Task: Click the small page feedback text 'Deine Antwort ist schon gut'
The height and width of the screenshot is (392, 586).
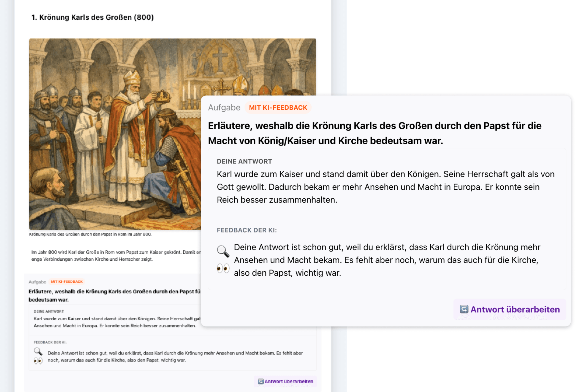Action: pyautogui.click(x=175, y=357)
